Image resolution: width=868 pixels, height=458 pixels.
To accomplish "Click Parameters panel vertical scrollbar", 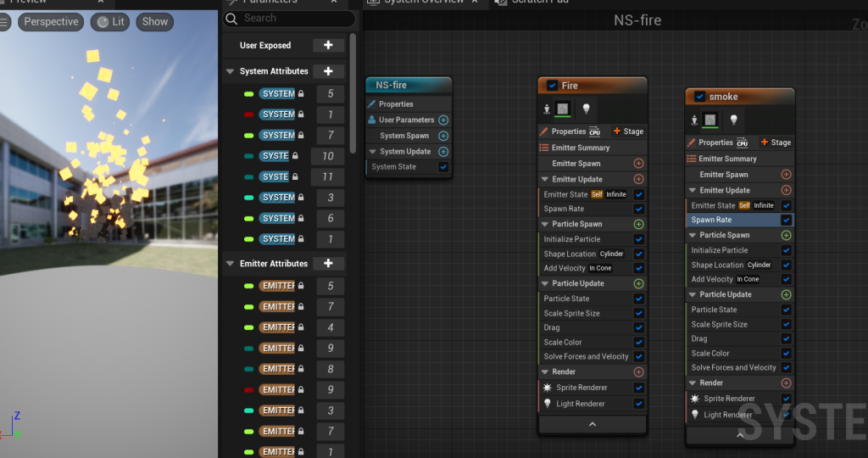I will point(353,94).
